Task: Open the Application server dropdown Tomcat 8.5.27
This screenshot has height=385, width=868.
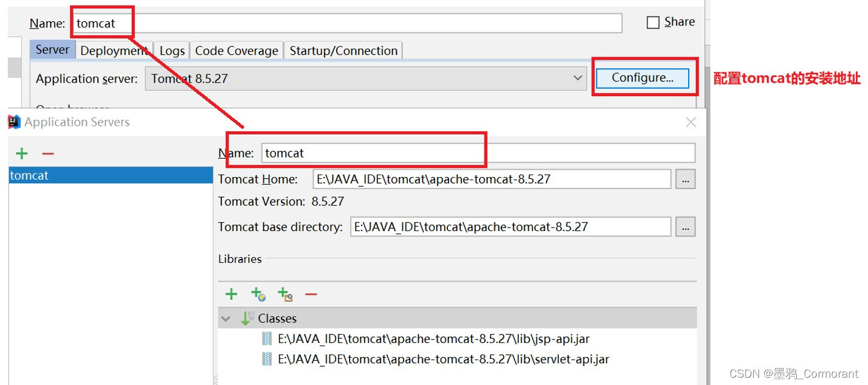Action: click(365, 78)
